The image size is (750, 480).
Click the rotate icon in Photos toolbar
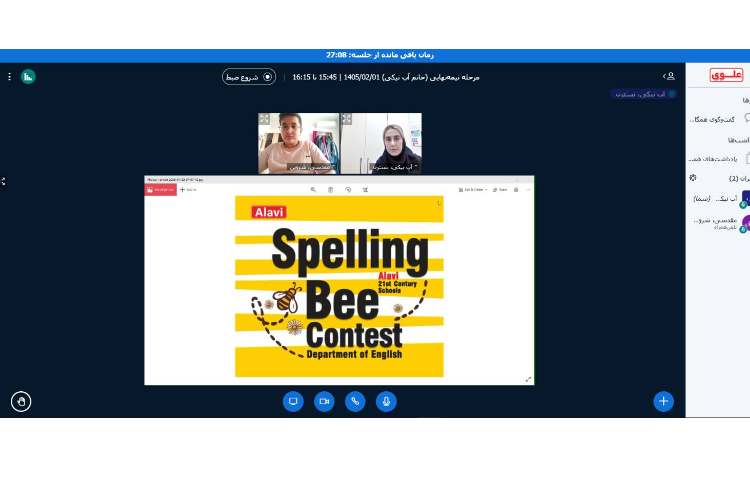(348, 190)
